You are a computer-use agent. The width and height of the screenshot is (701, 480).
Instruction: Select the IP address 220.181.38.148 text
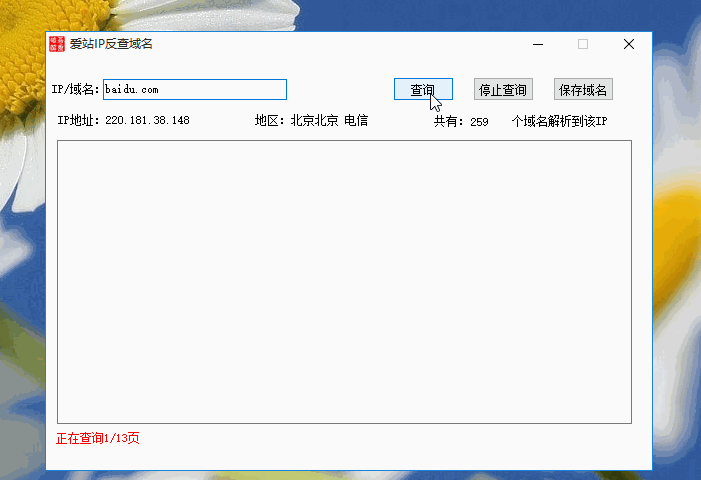(x=148, y=120)
